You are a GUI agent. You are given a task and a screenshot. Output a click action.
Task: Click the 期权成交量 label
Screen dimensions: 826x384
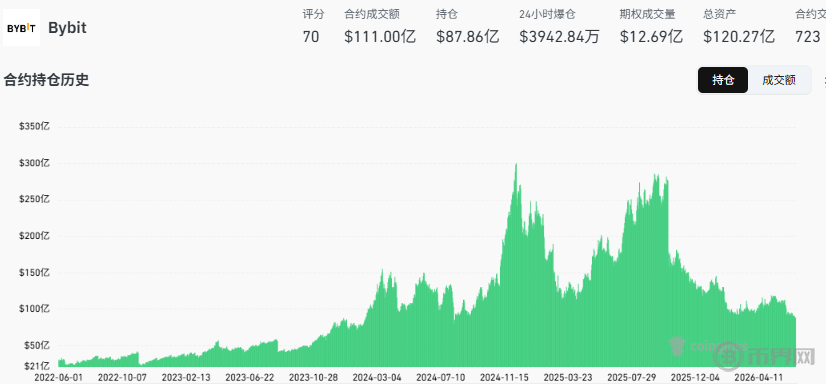[647, 14]
